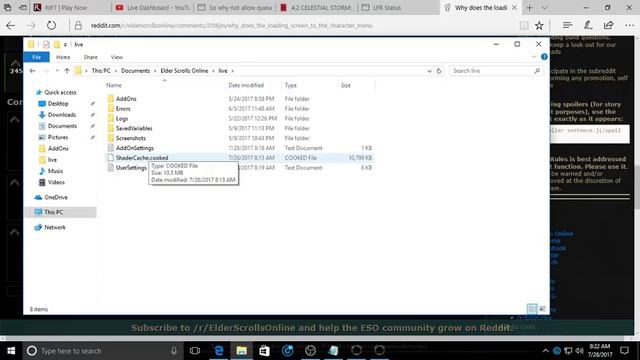The image size is (640, 360).
Task: Open Home ribbon tab in Explorer
Action: pos(63,57)
